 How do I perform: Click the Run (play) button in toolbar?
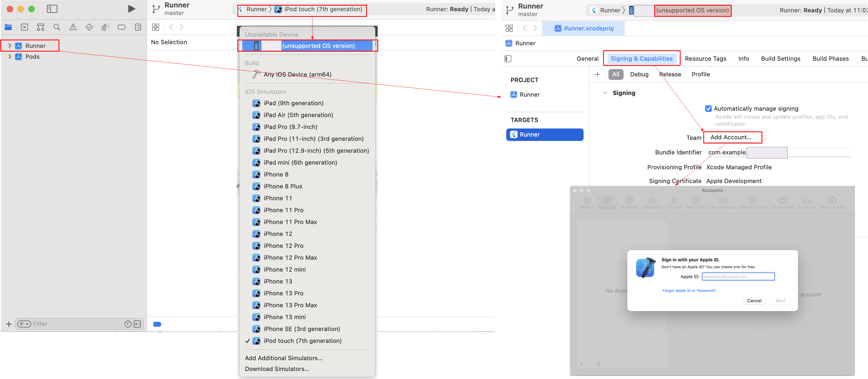131,9
